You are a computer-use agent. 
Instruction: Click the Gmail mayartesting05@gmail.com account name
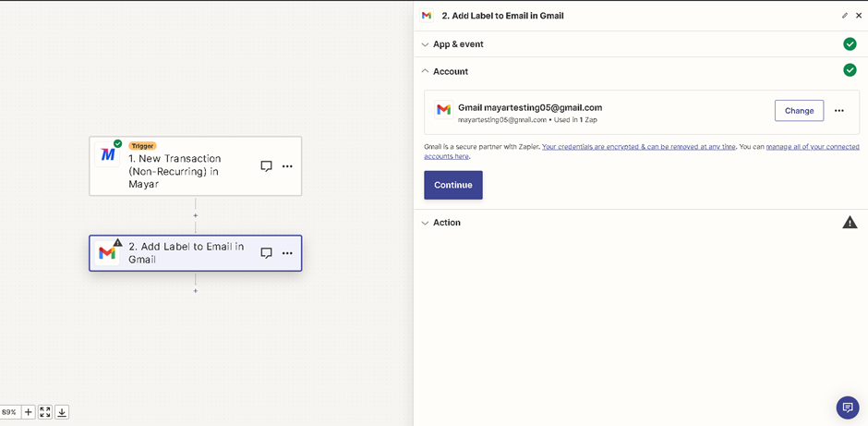[530, 107]
